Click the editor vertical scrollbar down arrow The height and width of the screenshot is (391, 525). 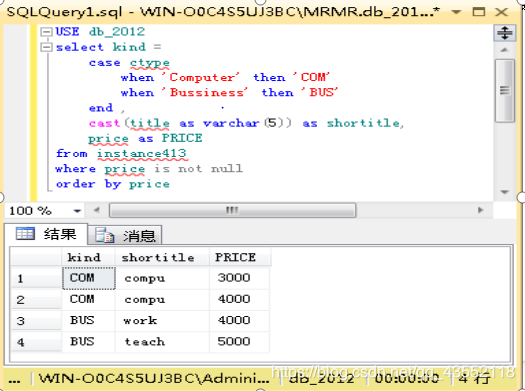point(504,192)
